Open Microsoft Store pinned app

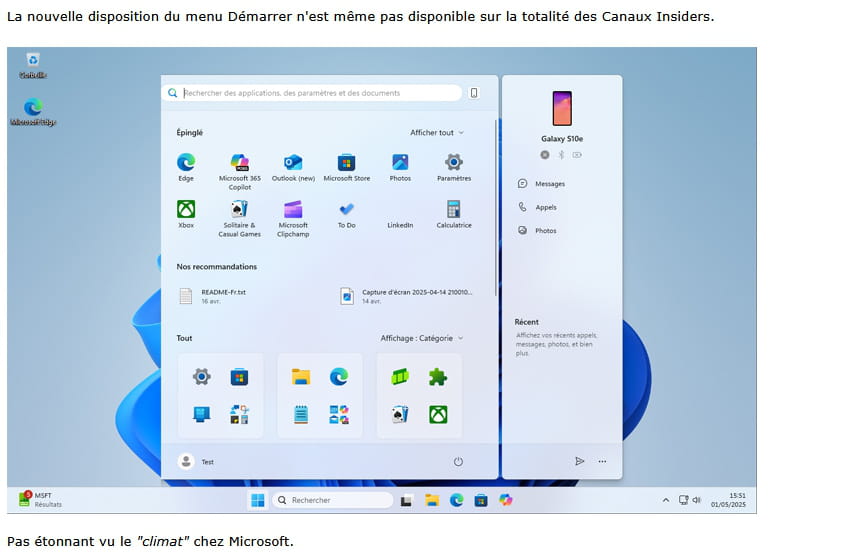tap(347, 167)
